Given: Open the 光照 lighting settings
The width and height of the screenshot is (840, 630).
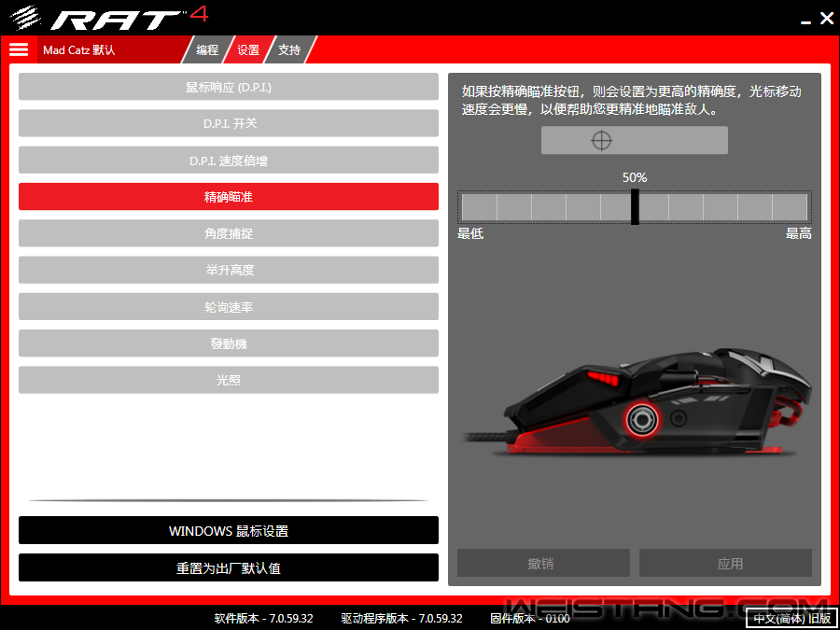Looking at the screenshot, I should (x=229, y=380).
